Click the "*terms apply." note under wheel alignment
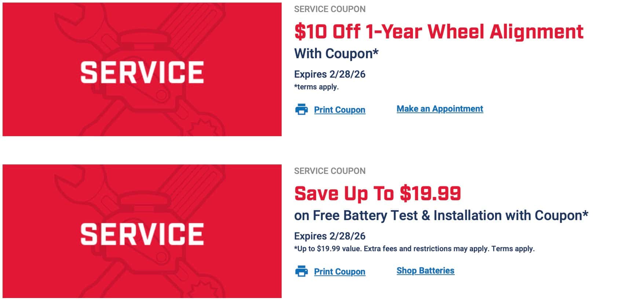Image resolution: width=644 pixels, height=301 pixels. point(316,87)
